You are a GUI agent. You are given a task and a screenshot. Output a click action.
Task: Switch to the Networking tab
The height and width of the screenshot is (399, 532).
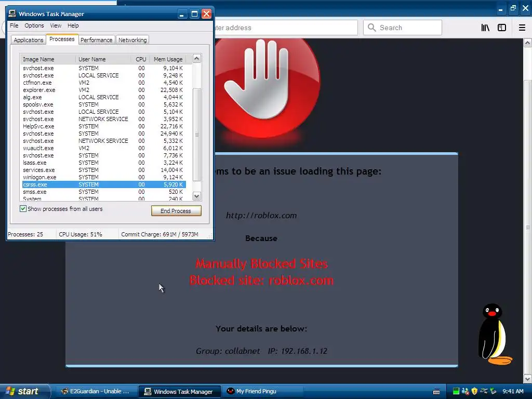point(132,40)
